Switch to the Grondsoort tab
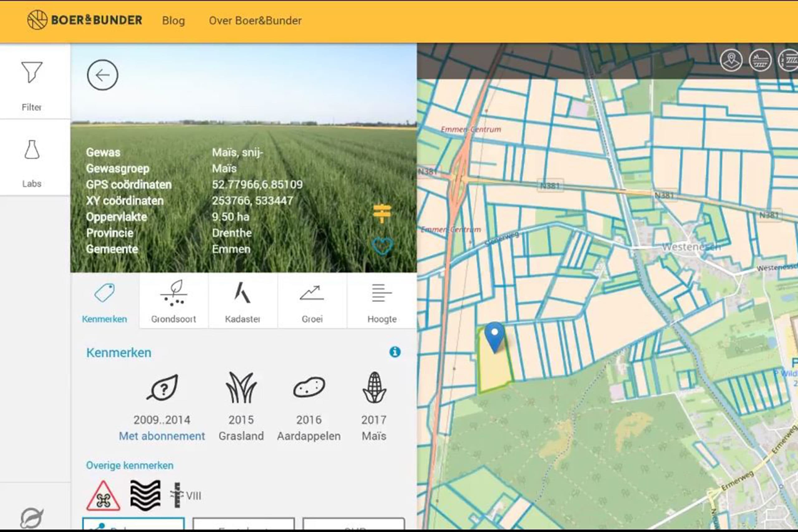Screen dimensions: 798x532 [x=174, y=301]
